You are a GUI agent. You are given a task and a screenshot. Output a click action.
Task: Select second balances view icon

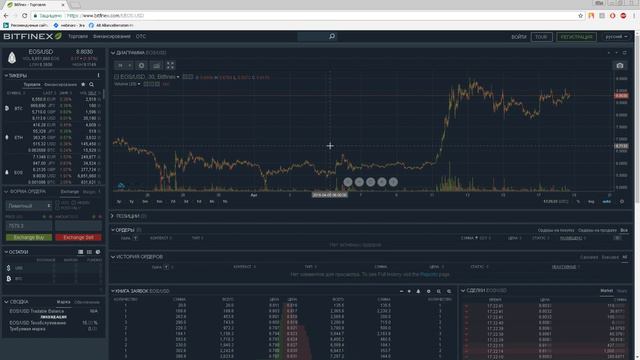[x=89, y=252]
